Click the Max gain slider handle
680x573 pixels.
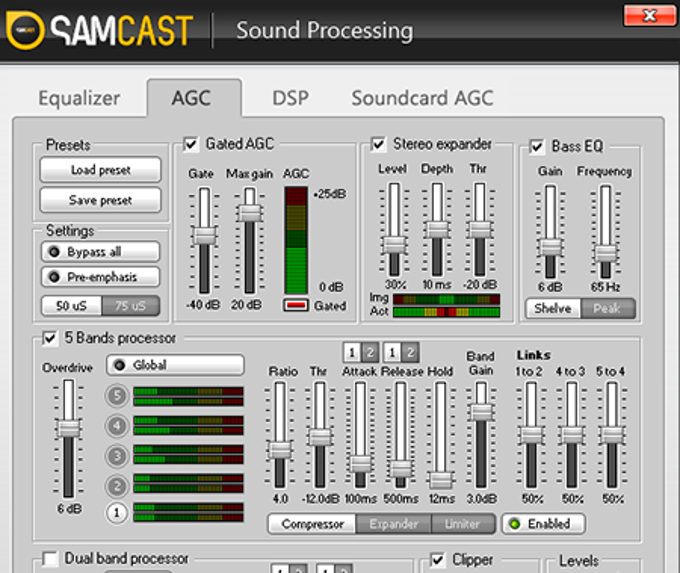click(x=249, y=213)
